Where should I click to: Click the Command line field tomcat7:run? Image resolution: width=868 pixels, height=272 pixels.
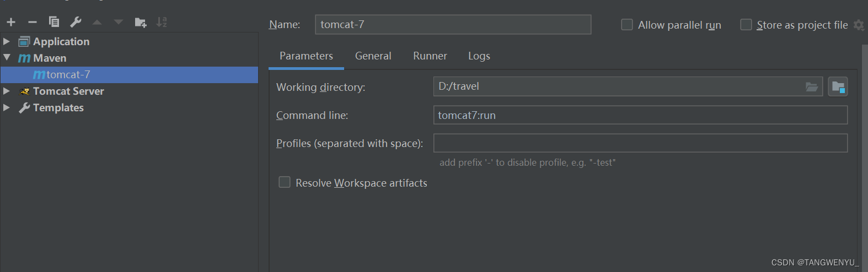[x=640, y=115]
